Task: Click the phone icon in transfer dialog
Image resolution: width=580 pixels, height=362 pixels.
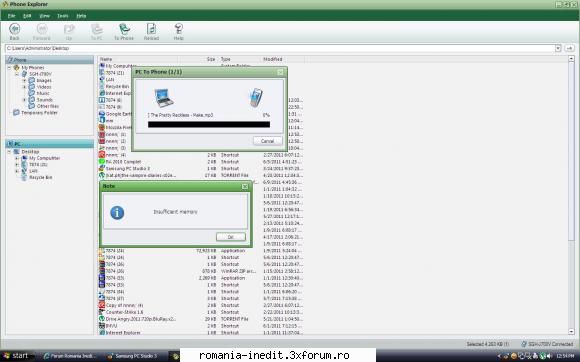Action: (x=256, y=98)
